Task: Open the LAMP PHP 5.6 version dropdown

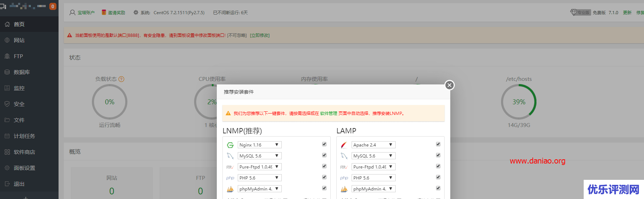Action: click(x=374, y=178)
